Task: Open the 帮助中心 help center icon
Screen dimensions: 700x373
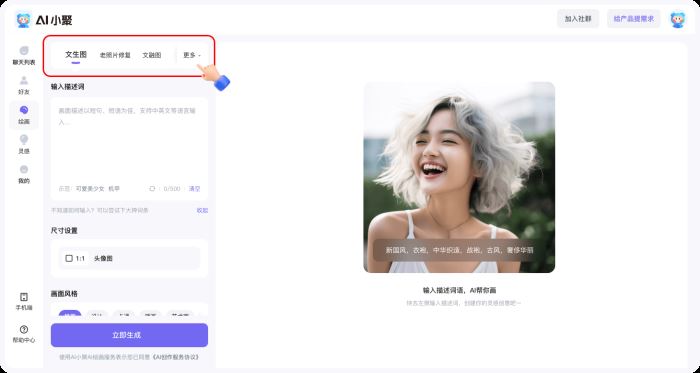Action: pyautogui.click(x=24, y=334)
